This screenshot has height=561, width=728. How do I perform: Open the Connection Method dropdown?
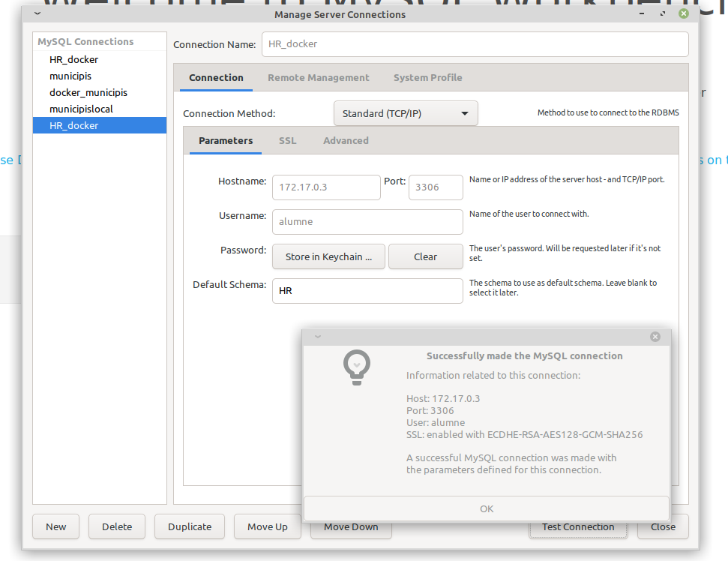tap(405, 113)
